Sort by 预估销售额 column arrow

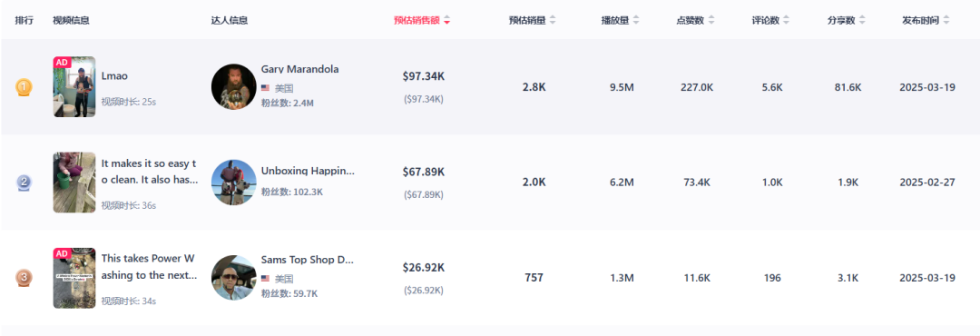(x=446, y=21)
